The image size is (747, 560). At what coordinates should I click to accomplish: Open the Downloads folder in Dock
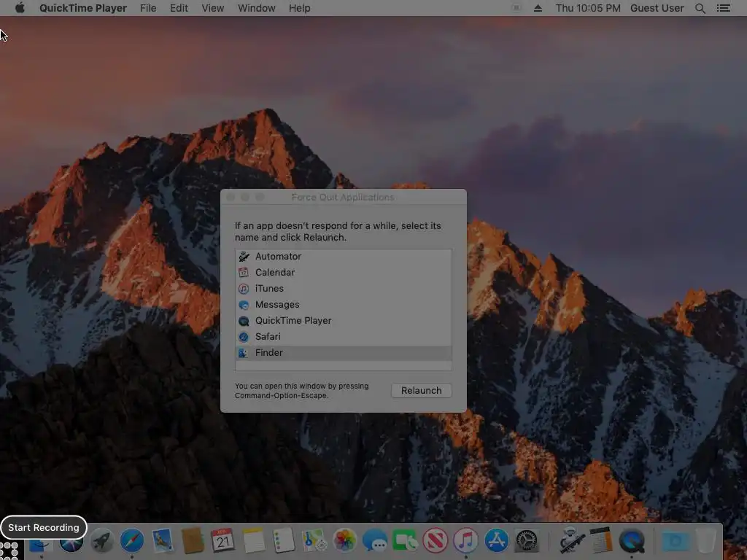tap(676, 540)
